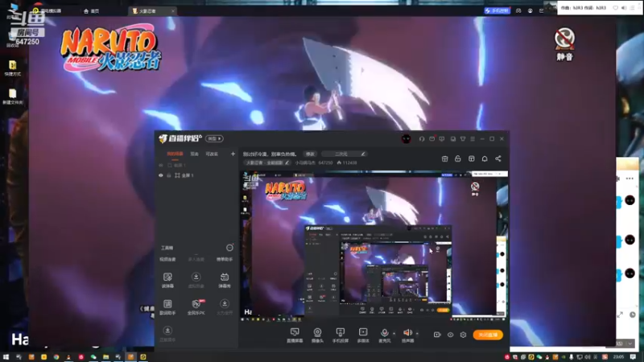Click the user avatar in title bar
This screenshot has width=644, height=362.
pos(407,138)
